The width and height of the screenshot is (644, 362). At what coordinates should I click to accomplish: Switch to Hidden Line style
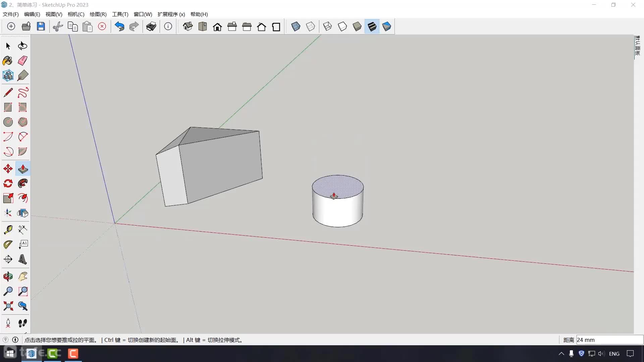click(x=342, y=26)
